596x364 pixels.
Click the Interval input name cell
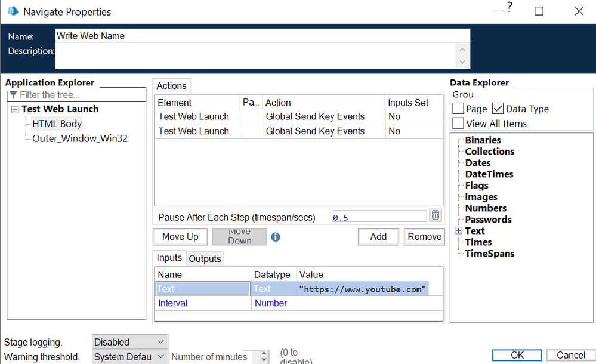pyautogui.click(x=203, y=303)
